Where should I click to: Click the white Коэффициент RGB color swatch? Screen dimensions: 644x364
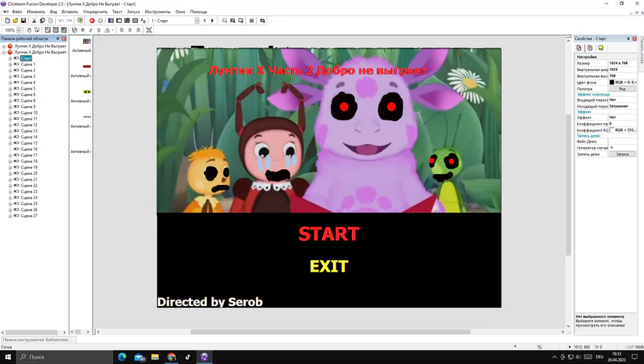coord(612,130)
